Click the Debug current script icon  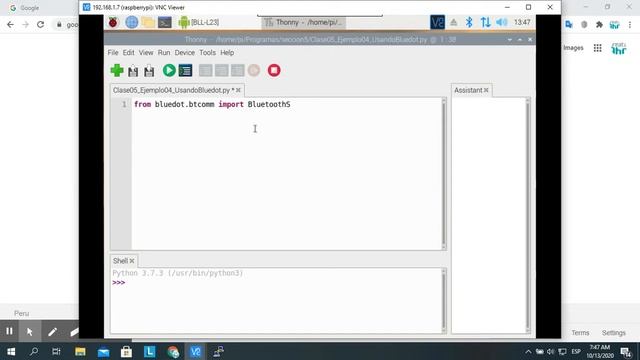tap(185, 71)
